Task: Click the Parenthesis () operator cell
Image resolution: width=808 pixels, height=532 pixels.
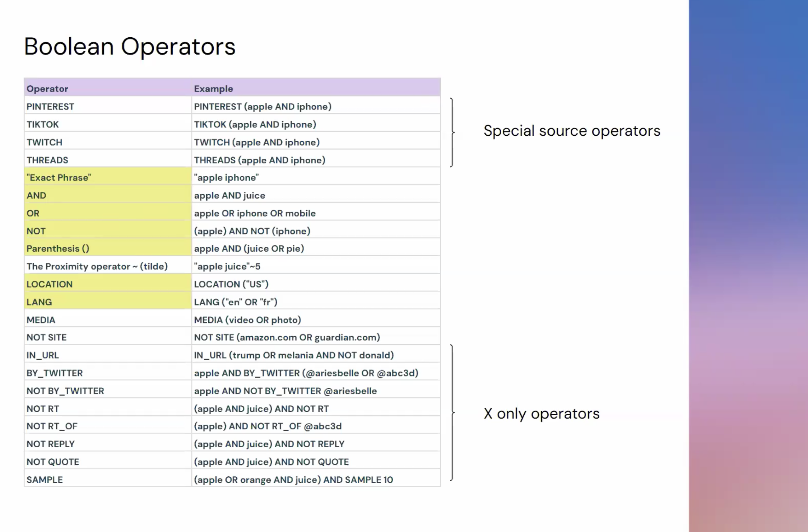Action: [58, 248]
